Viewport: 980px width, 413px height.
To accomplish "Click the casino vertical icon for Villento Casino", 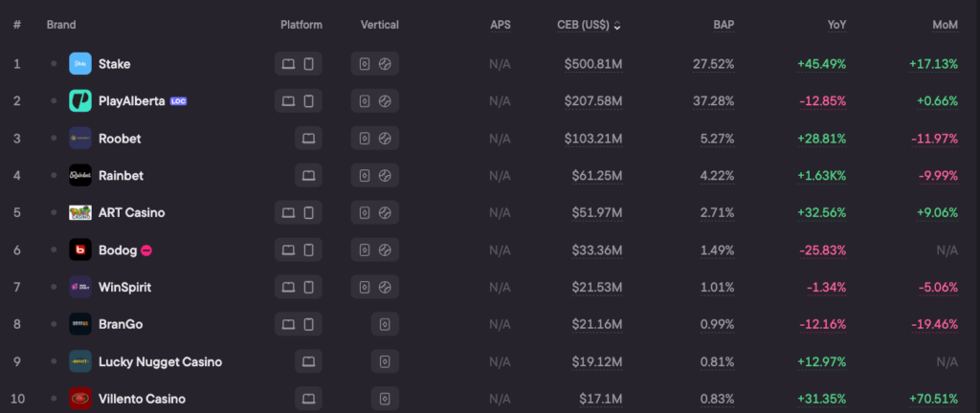I will [385, 399].
